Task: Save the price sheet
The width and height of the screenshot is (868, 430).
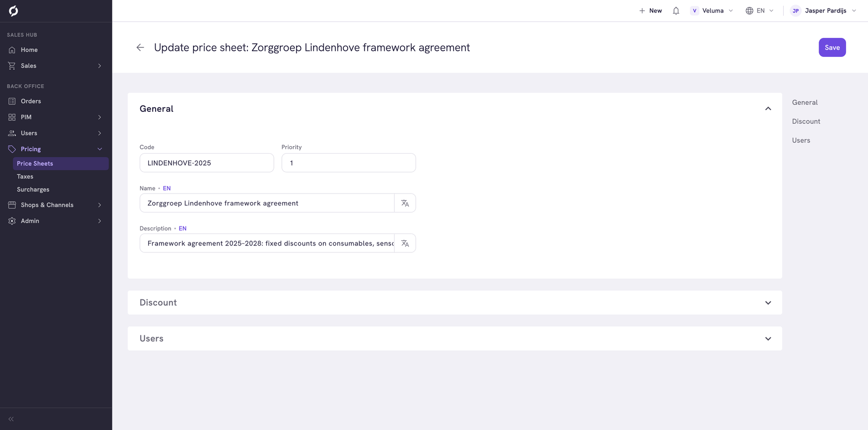Action: click(832, 47)
